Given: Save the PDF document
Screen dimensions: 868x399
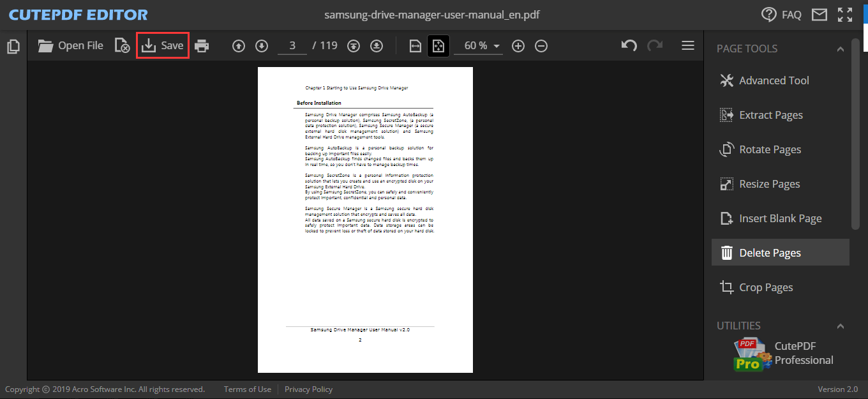Looking at the screenshot, I should coord(163,45).
